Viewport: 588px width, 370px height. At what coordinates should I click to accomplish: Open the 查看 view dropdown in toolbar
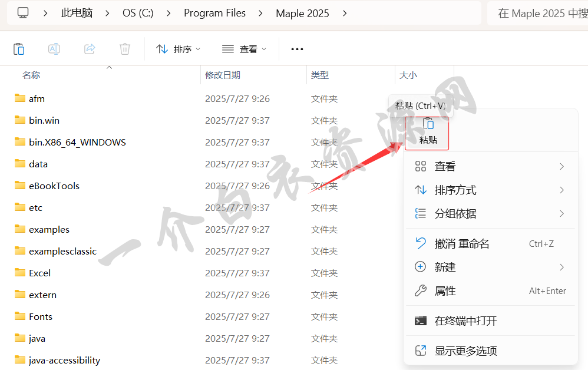(244, 49)
